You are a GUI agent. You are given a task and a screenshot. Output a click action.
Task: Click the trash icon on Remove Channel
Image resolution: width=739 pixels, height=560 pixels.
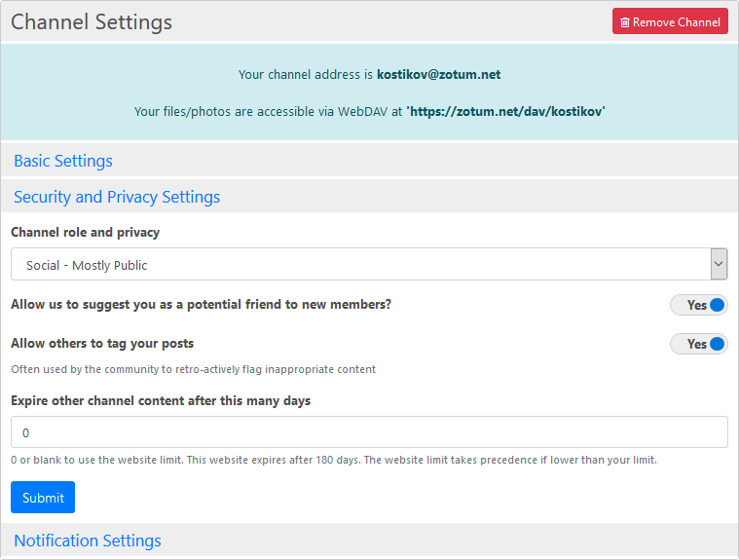[625, 22]
